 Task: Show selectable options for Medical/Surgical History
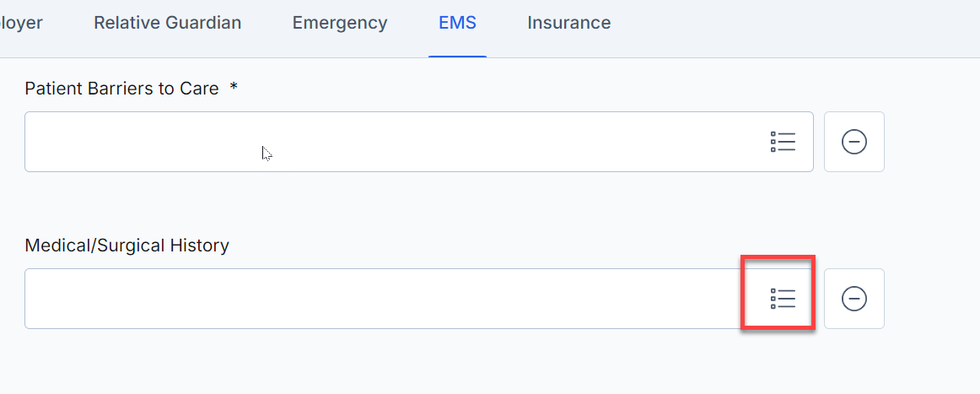(x=783, y=299)
